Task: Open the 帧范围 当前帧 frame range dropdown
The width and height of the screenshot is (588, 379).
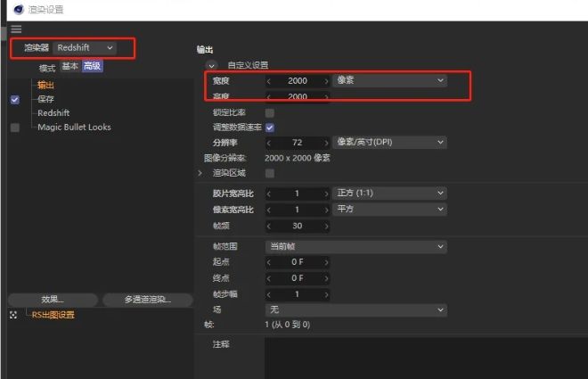Action: pyautogui.click(x=356, y=245)
